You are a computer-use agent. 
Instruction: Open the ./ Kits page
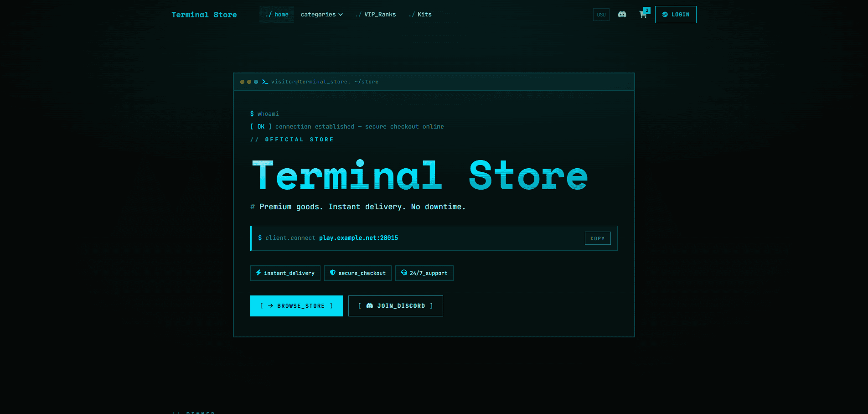tap(420, 15)
